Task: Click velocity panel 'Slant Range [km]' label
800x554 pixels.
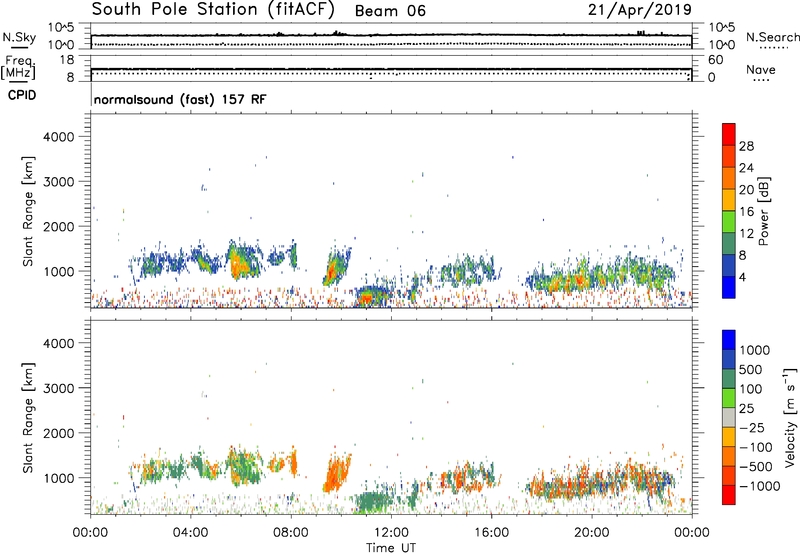Action: 28,418
